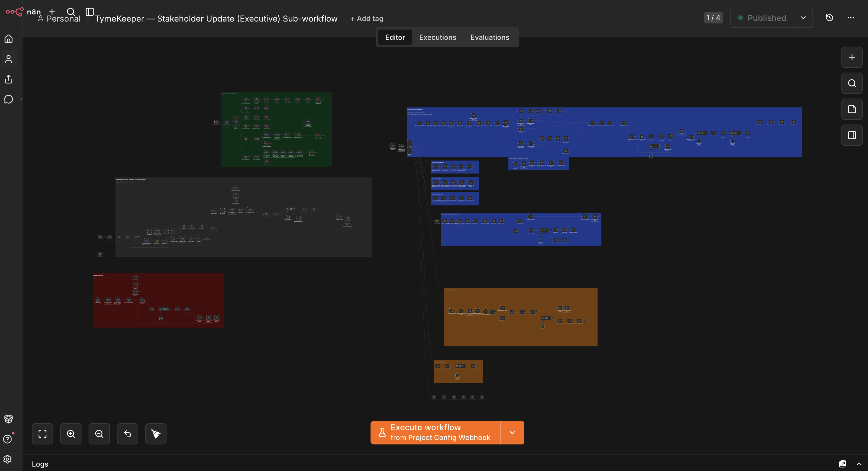This screenshot has height=471, width=868.
Task: Zoom in on the canvas
Action: coord(71,434)
